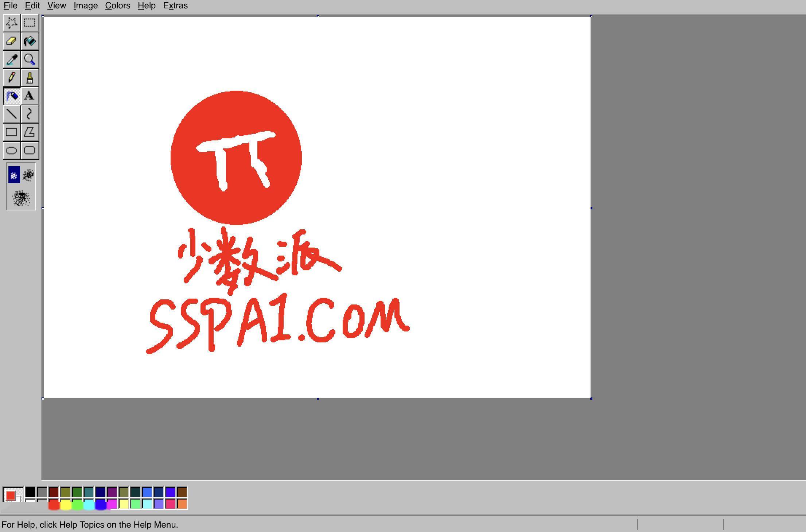Viewport: 806px width, 532px height.
Task: Pick the black color swatch
Action: (30, 492)
